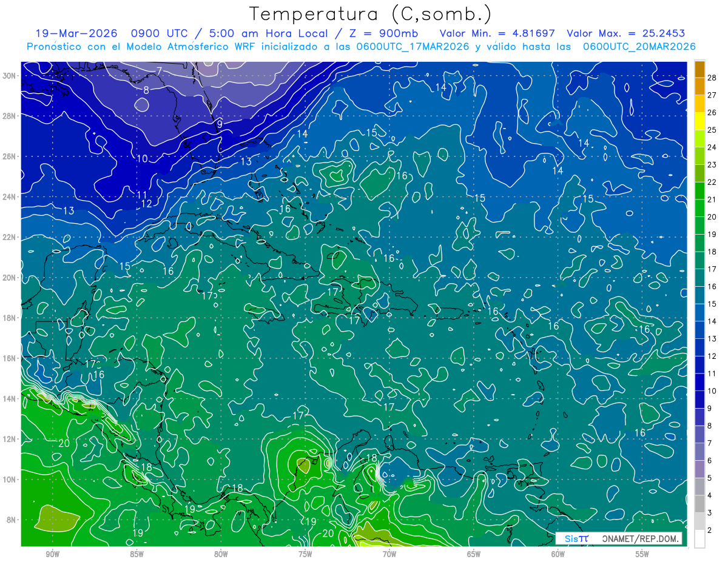Click the contour label 8 on the map
Viewport: 728px width, 562px height.
click(x=146, y=90)
